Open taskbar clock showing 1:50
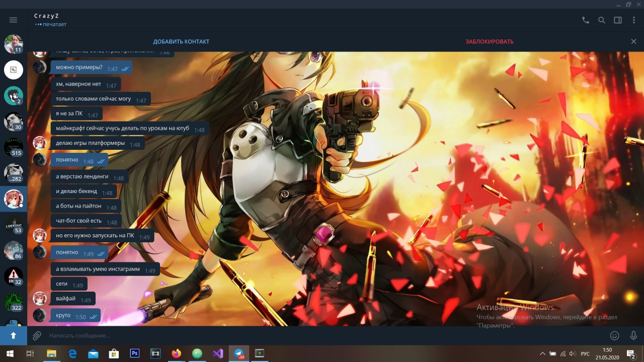Image resolution: width=644 pixels, height=362 pixels. point(607,353)
